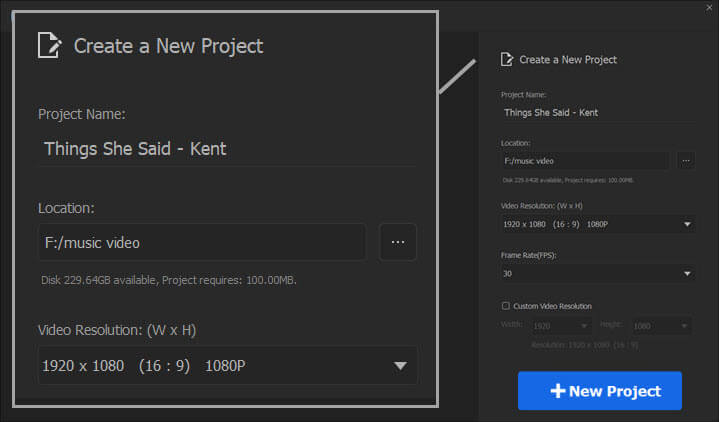Click the enlarged Project Name text field
Image resolution: width=720 pixels, height=422 pixels.
(x=226, y=149)
